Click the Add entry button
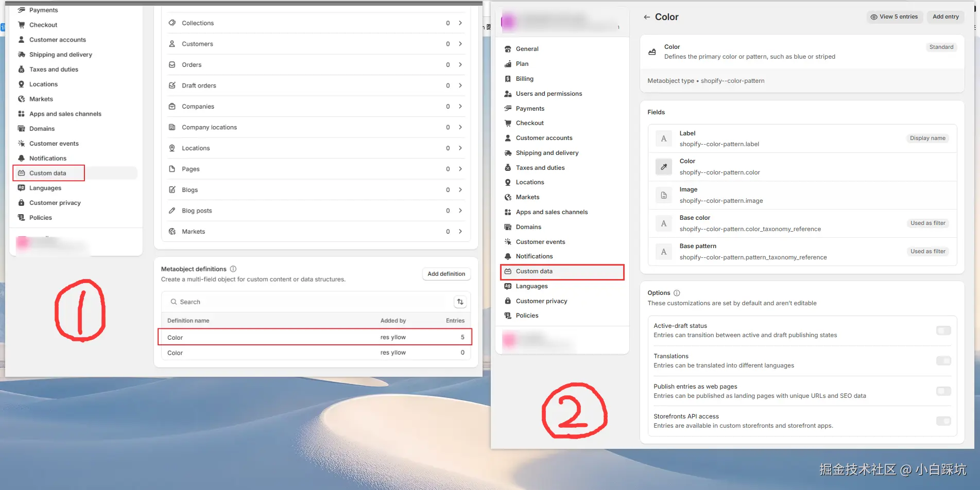This screenshot has height=490, width=980. click(x=945, y=17)
